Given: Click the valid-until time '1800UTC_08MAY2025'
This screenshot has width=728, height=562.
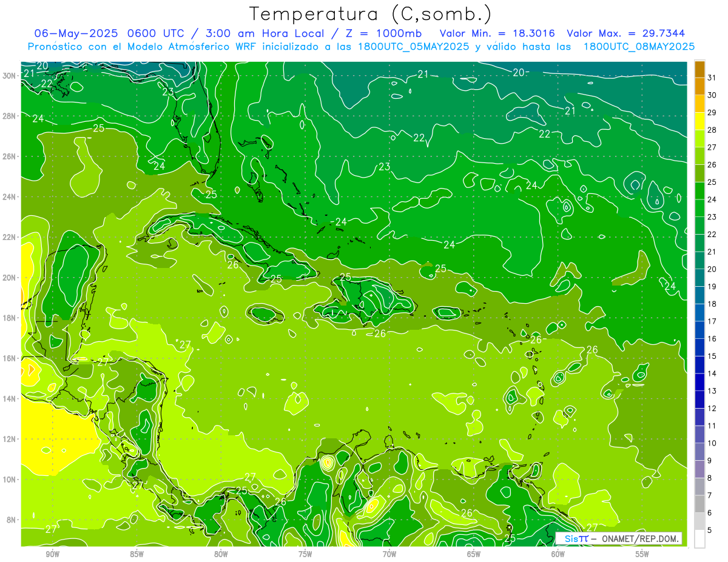Looking at the screenshot, I should click(x=639, y=46).
